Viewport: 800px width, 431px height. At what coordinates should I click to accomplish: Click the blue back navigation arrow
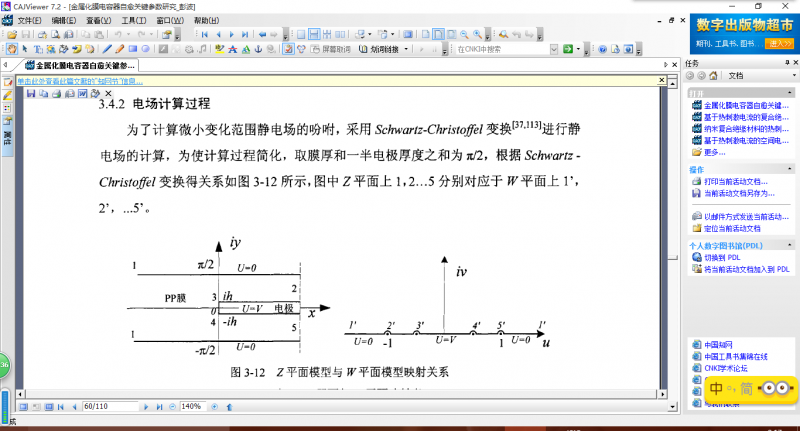click(x=262, y=35)
